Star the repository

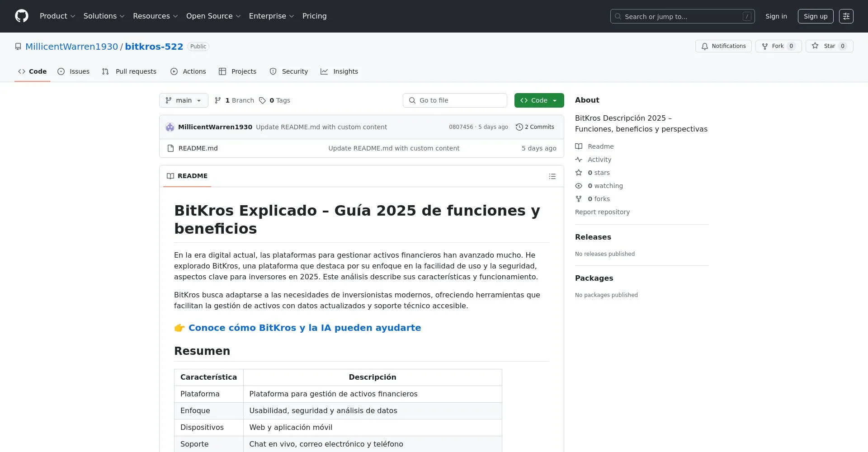tap(829, 46)
